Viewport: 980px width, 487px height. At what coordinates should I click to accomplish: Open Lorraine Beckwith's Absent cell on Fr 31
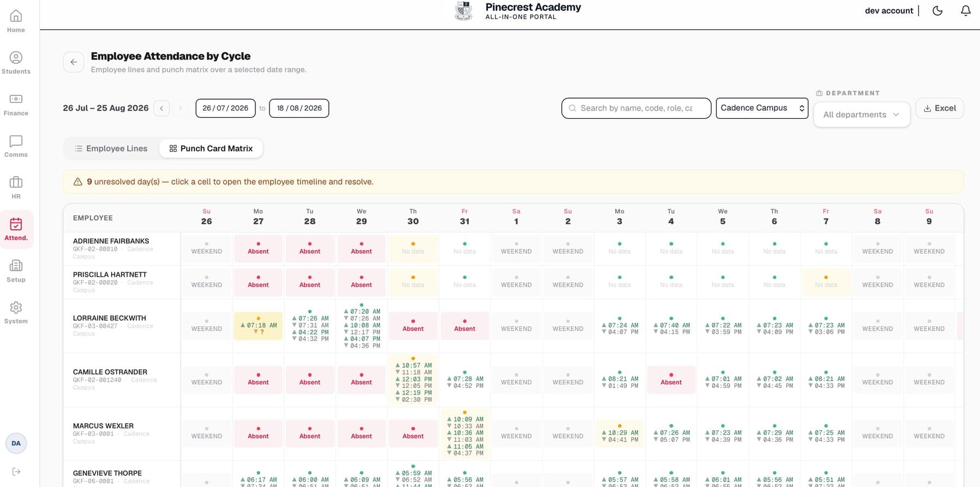tap(464, 326)
